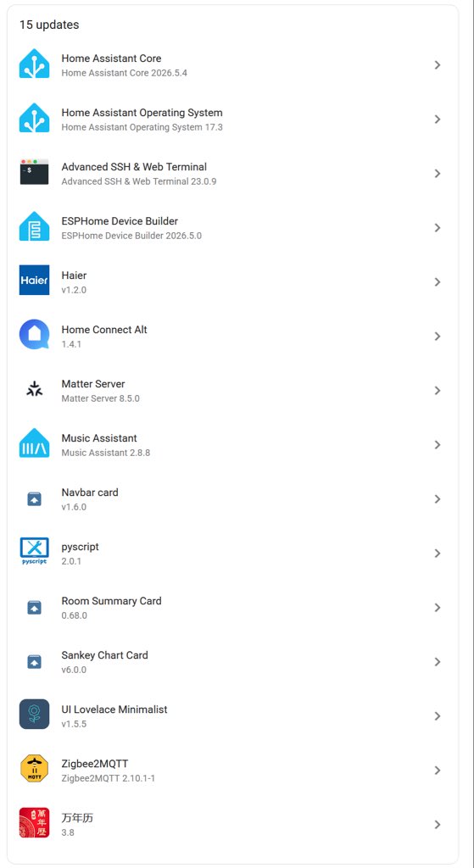Select the 'UI Lovelace Minimalist' title
474x868 pixels.
tap(114, 709)
